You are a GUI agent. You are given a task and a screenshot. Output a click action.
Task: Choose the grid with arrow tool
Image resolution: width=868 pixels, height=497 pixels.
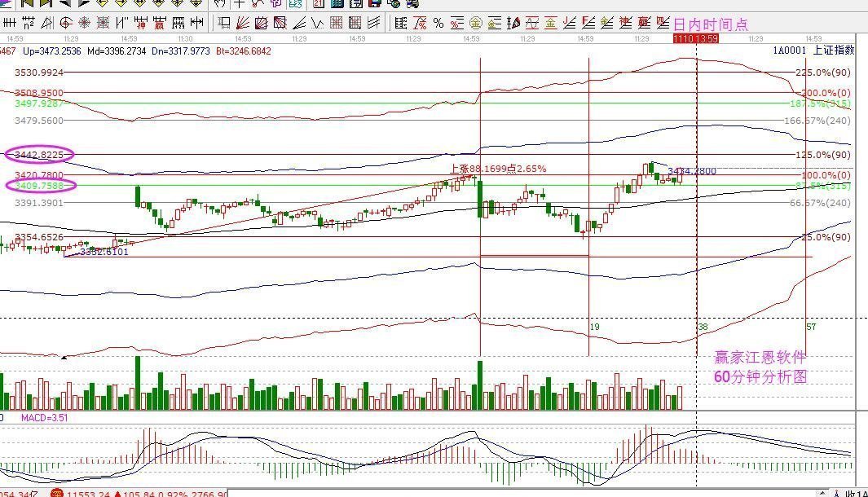pos(355,23)
